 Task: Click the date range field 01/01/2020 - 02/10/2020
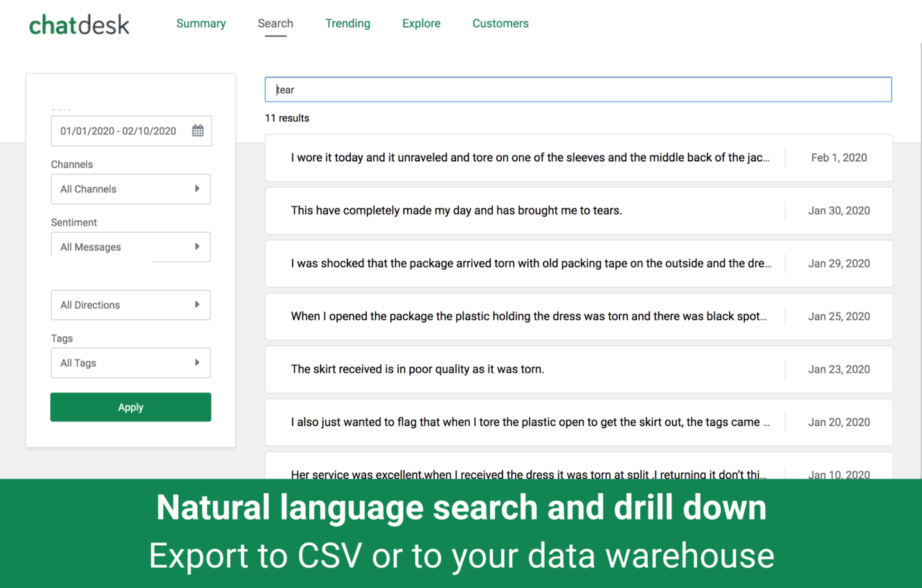tap(118, 131)
